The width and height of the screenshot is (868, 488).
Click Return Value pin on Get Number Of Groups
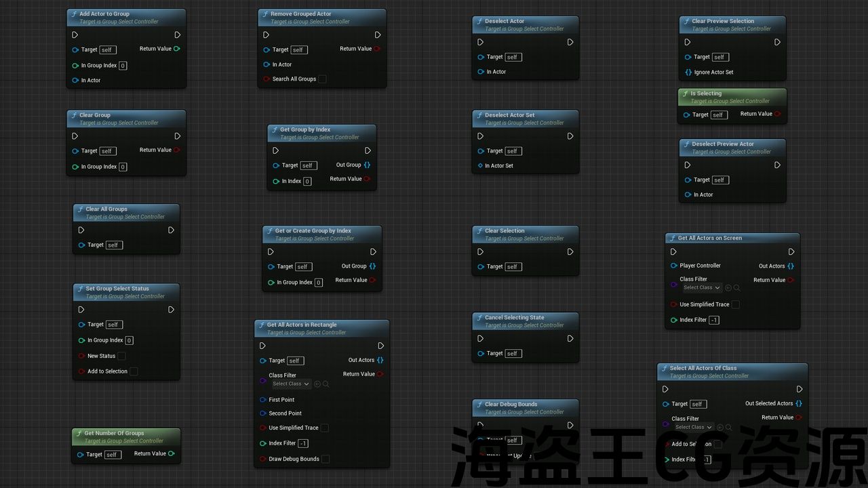coord(171,454)
